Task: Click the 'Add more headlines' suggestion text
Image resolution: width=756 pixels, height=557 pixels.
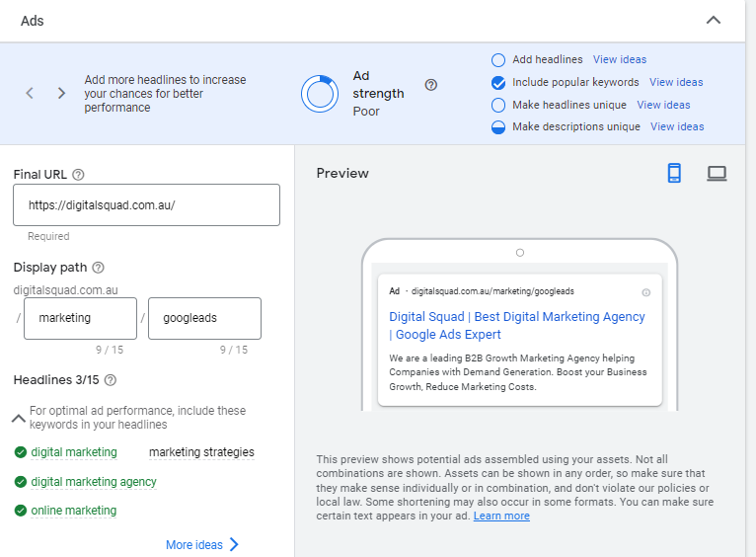Action: [x=165, y=94]
